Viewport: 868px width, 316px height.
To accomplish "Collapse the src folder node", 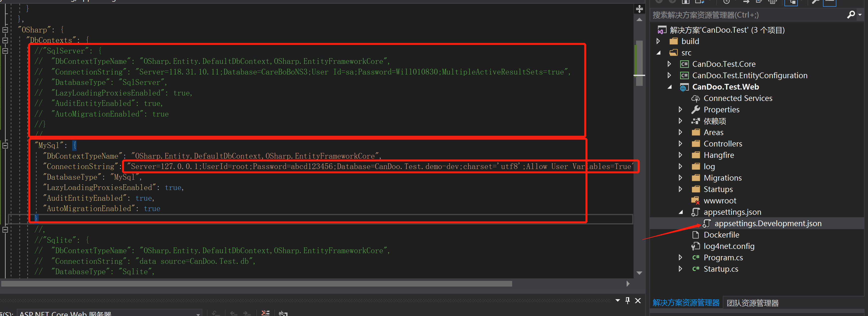I will click(x=658, y=53).
